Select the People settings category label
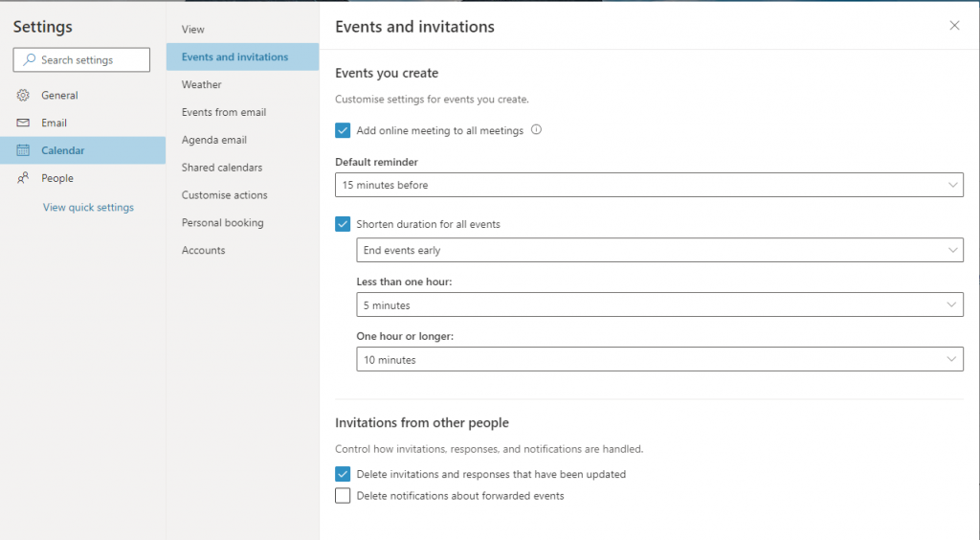Viewport: 980px width, 540px height. click(x=56, y=178)
